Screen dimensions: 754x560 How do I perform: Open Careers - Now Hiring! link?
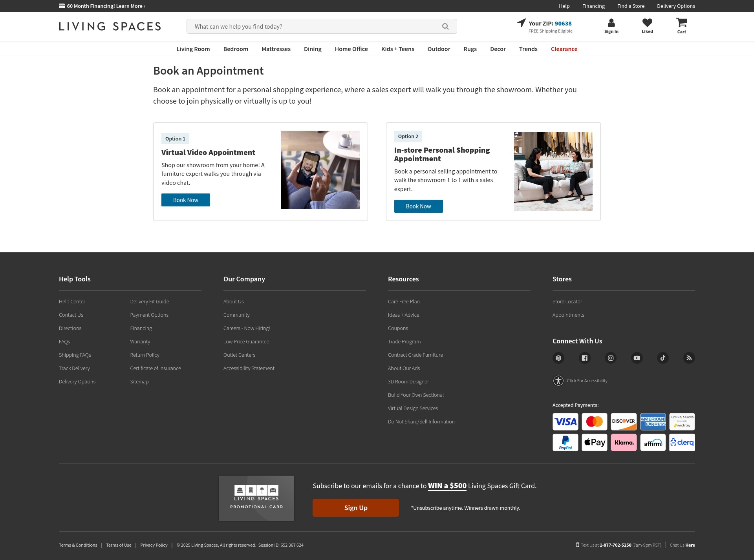(x=247, y=328)
